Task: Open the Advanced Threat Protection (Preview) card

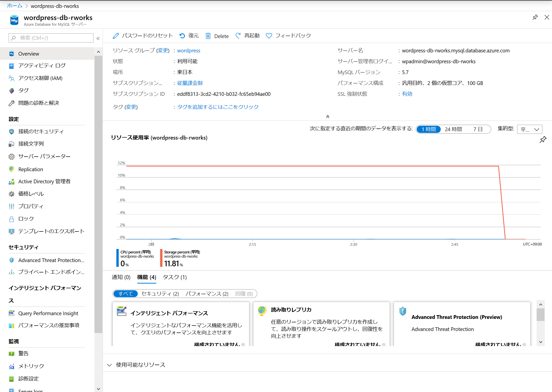Action: (462, 324)
